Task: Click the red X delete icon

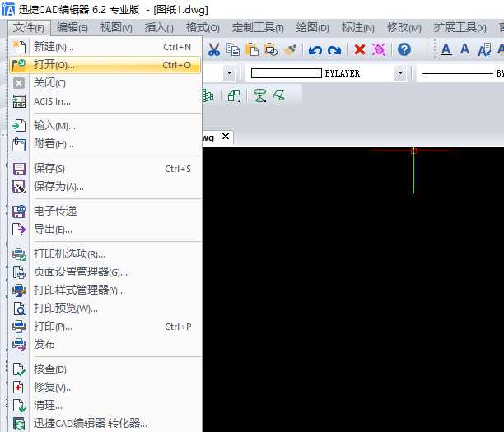Action: pos(360,50)
